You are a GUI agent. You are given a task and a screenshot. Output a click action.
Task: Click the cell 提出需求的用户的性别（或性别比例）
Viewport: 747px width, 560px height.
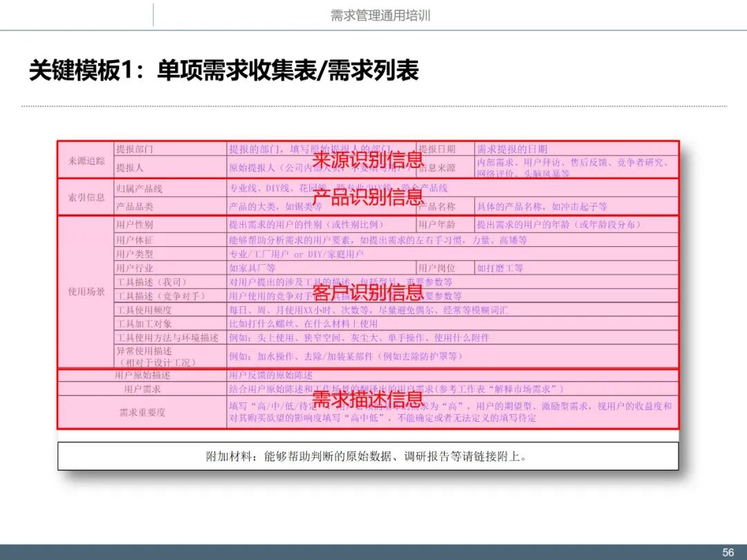(322, 224)
